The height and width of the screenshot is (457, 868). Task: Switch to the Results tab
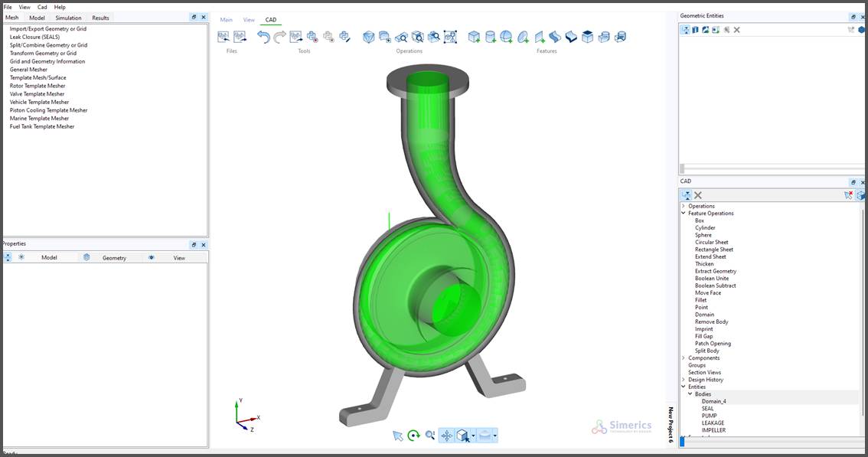[101, 18]
